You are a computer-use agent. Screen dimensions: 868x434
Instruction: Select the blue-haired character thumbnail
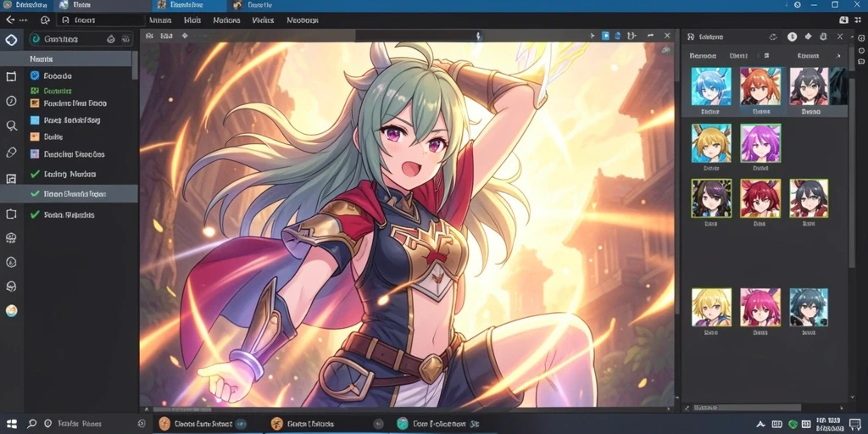click(711, 86)
